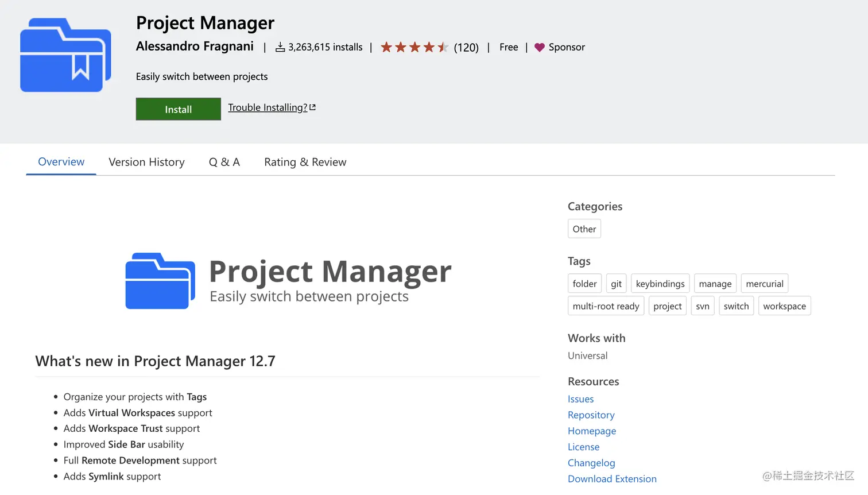Click the Project Manager banner folder logo
The image size is (868, 495).
click(x=160, y=281)
